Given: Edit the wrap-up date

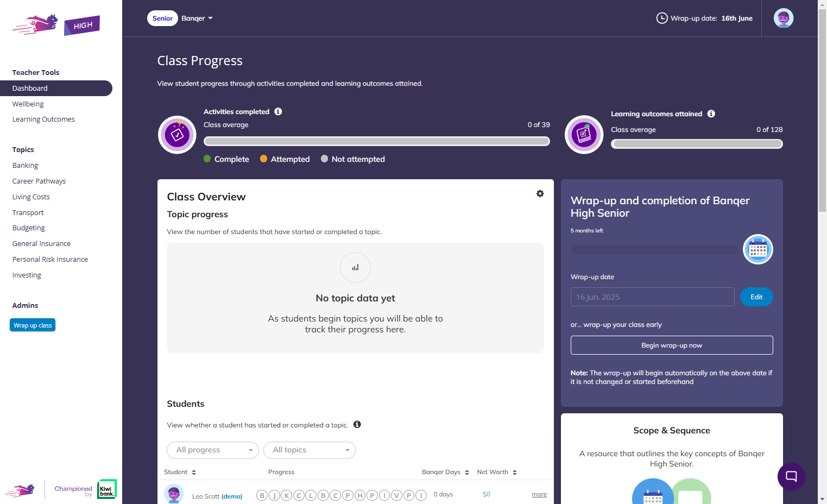Looking at the screenshot, I should click(756, 297).
